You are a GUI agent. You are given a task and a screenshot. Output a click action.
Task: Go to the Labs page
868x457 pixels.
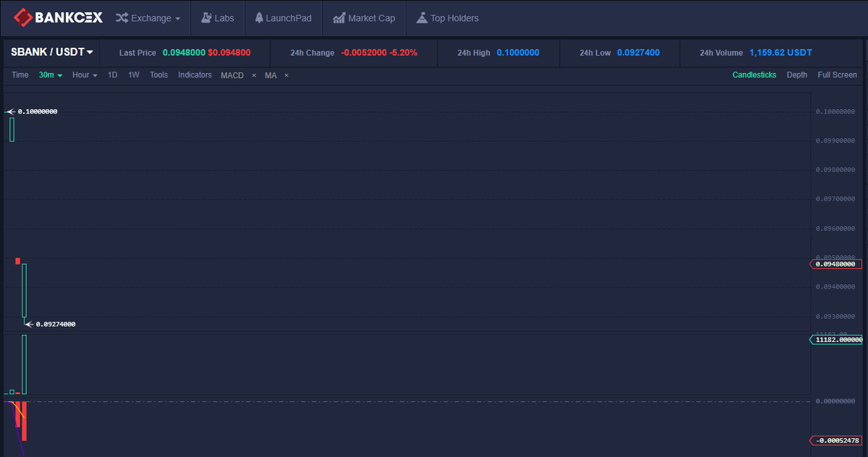[218, 18]
